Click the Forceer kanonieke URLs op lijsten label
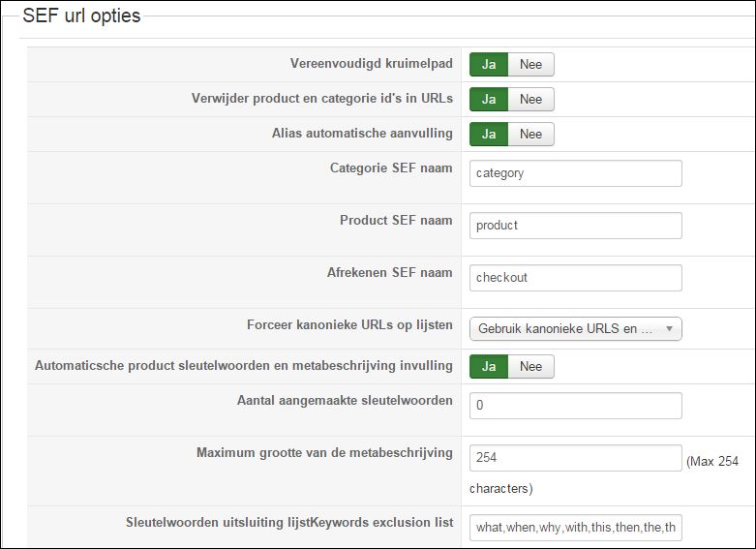Screen dimensions: 756x549 click(349, 325)
